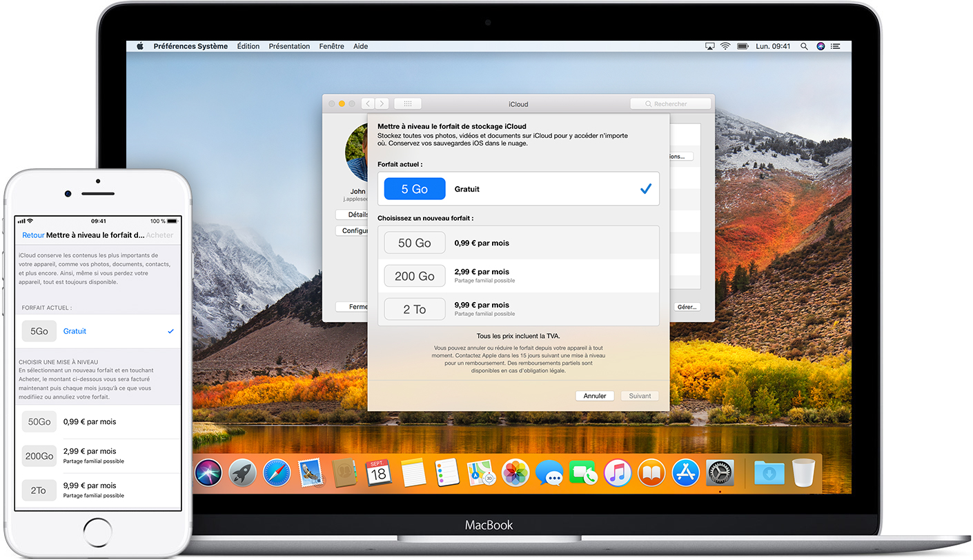Image resolution: width=973 pixels, height=560 pixels.
Task: Open the Édition menu
Action: point(248,46)
